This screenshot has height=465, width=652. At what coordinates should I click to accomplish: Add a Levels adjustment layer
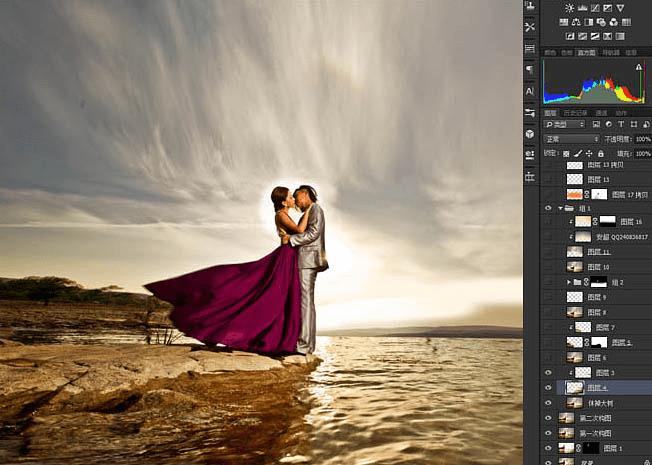(583, 8)
